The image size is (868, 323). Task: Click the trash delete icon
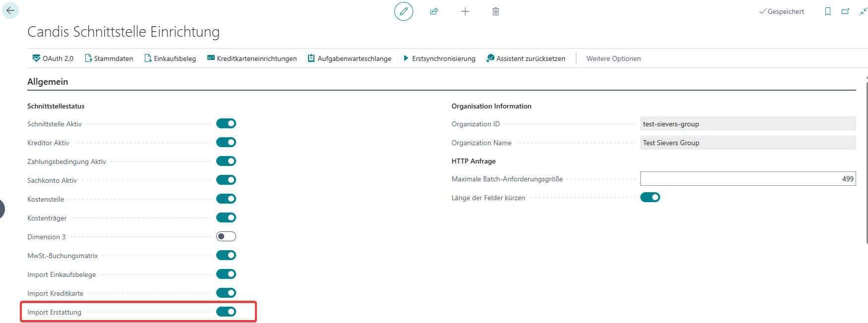click(496, 11)
